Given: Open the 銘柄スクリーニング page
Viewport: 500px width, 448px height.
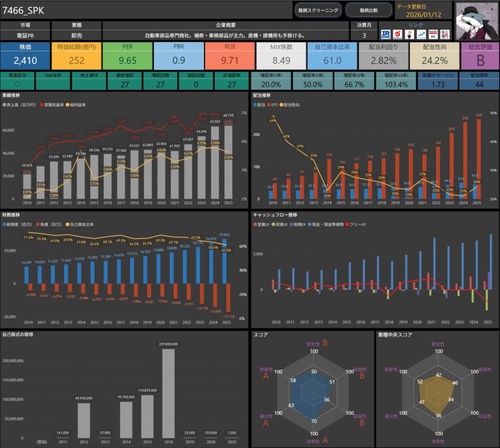Looking at the screenshot, I should (x=318, y=10).
